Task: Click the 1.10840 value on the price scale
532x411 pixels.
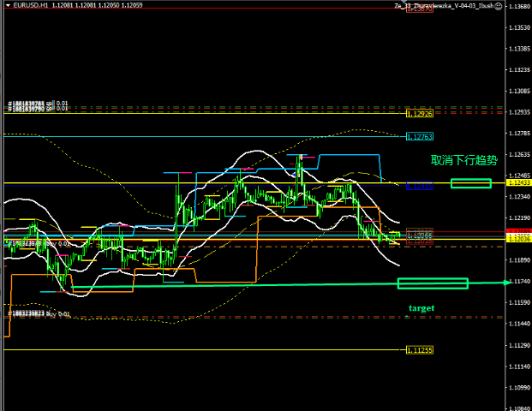Action: coord(518,387)
